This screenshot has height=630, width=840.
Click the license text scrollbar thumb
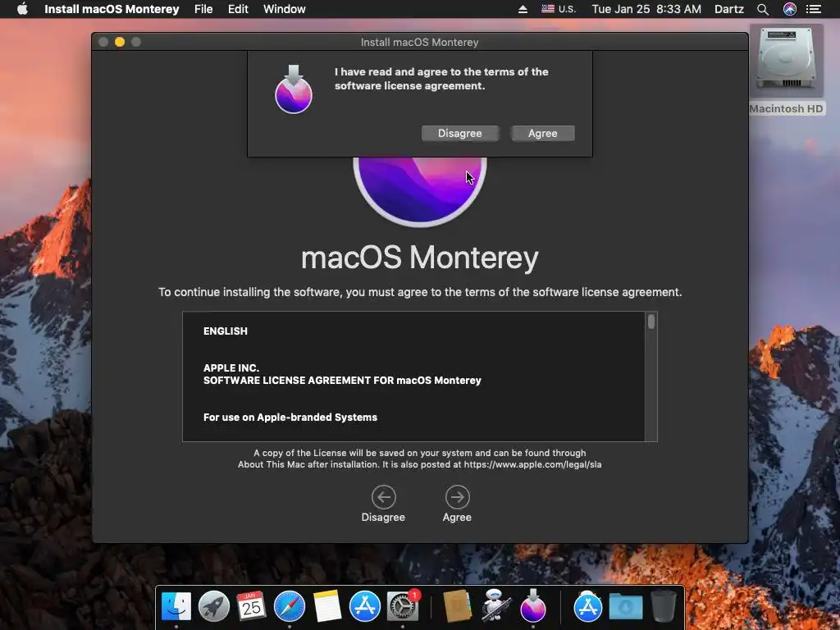coord(651,322)
